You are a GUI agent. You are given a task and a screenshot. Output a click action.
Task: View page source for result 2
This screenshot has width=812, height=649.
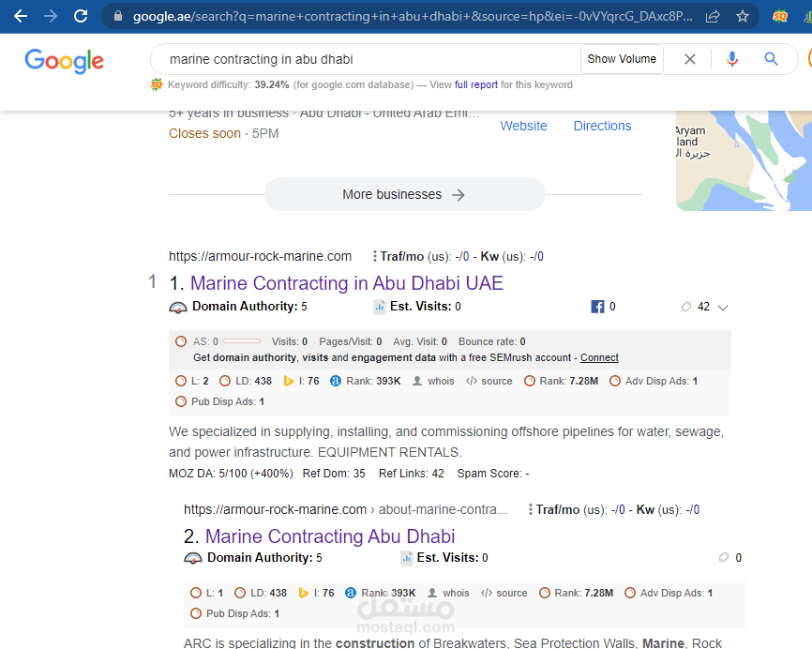504,593
